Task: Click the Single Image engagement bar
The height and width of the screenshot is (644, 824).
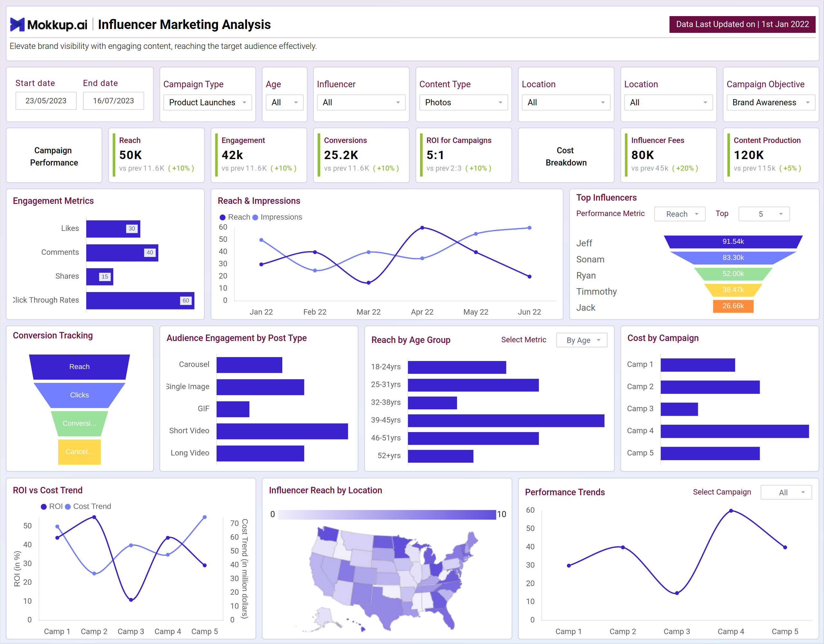Action: [260, 387]
